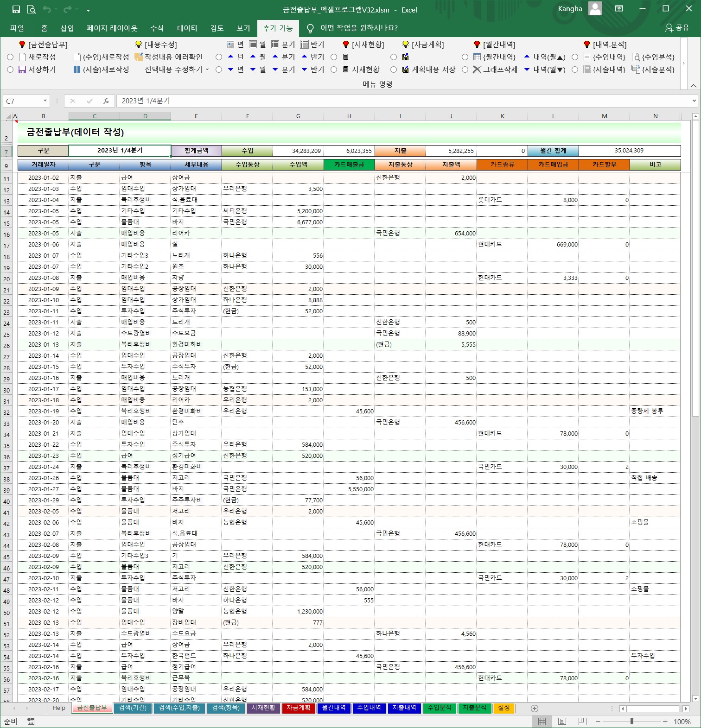Click the lightbulb search help icon
This screenshot has width=701, height=728.
click(x=310, y=29)
